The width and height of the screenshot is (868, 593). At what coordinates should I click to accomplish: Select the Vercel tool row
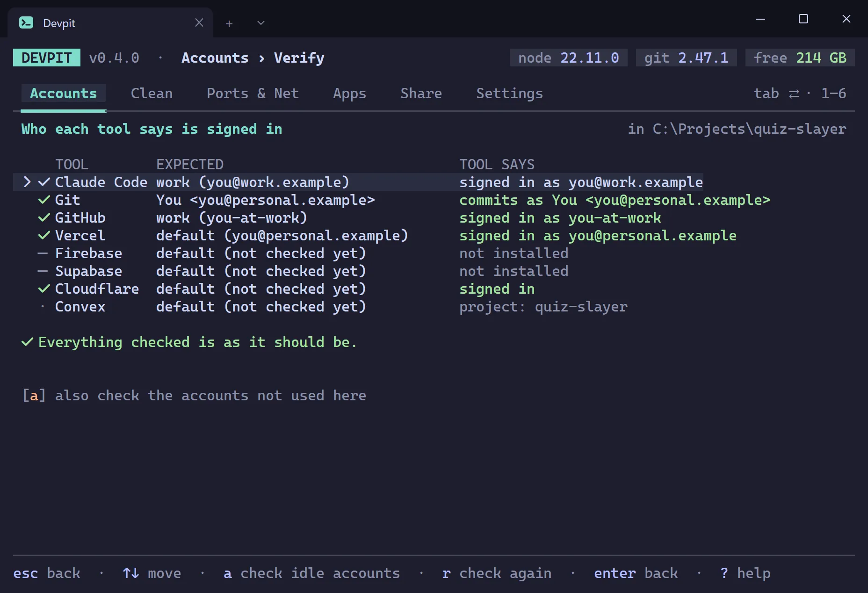[387, 235]
